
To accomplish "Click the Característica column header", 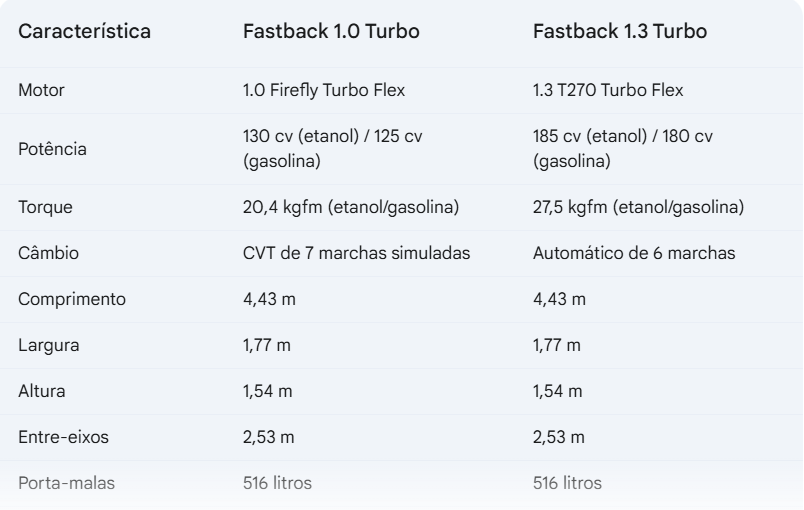I will pyautogui.click(x=85, y=31).
